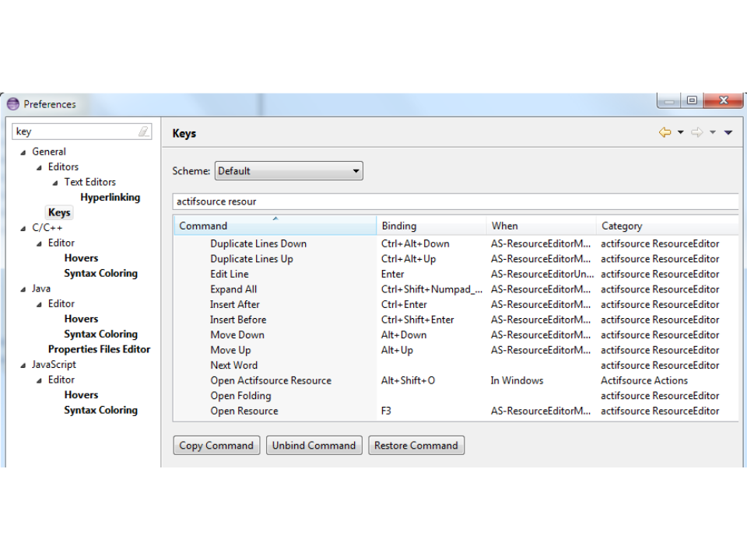Select the Open Actifsource Resource command row
The height and width of the screenshot is (560, 747).
click(x=270, y=380)
